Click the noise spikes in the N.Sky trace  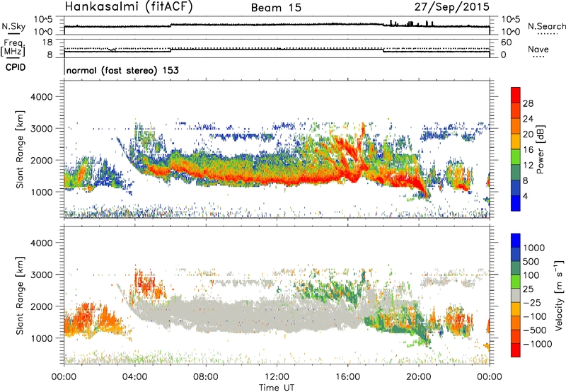412,23
